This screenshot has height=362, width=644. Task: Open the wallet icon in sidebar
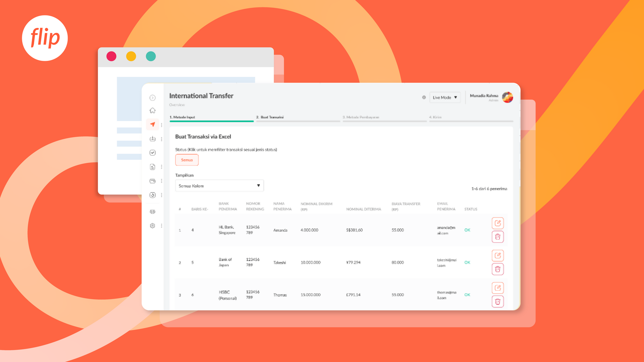153,181
